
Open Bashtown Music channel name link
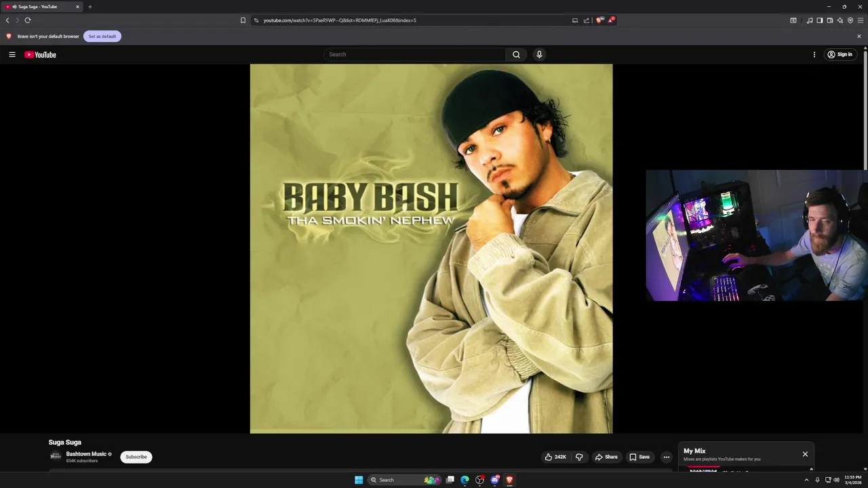86,453
